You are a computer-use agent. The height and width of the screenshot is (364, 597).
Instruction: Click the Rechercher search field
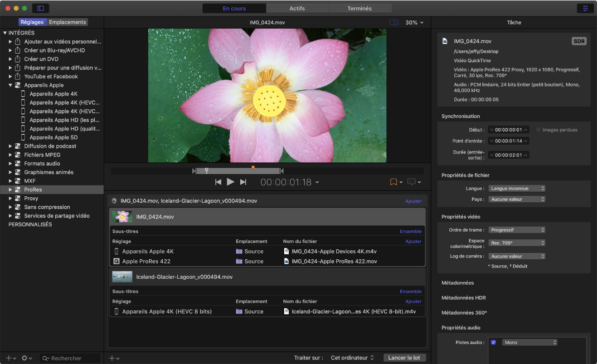73,358
